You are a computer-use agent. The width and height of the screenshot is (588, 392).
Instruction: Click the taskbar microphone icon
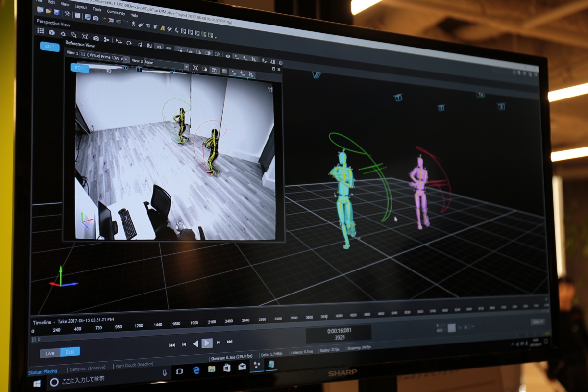(164, 372)
